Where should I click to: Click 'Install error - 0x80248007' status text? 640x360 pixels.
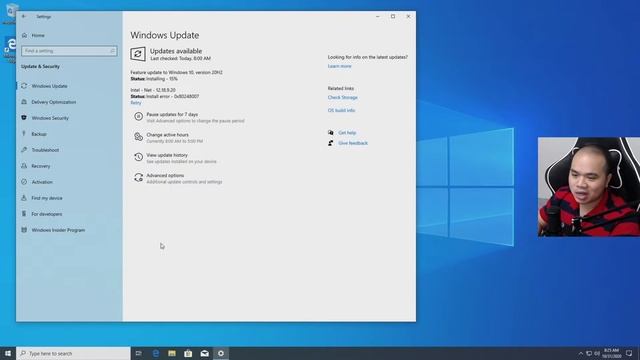tap(173, 96)
